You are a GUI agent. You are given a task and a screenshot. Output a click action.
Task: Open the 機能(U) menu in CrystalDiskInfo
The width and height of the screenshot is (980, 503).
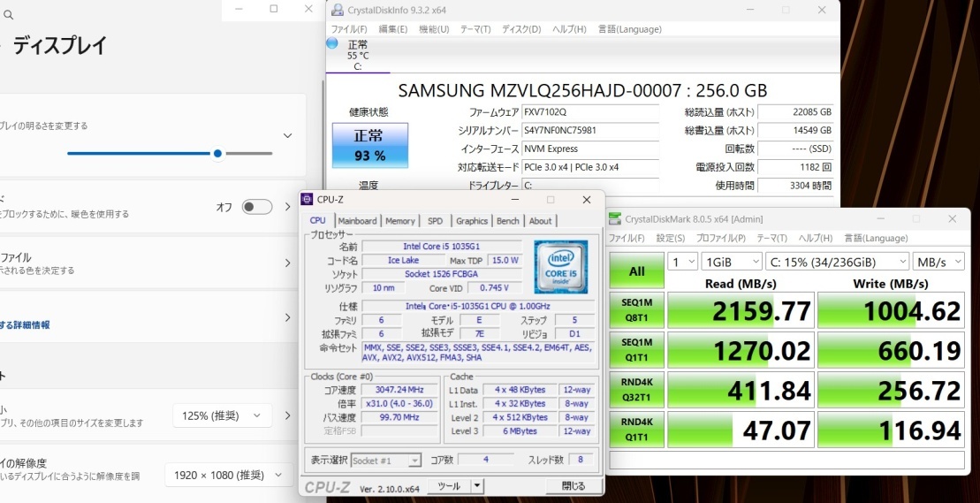point(434,29)
